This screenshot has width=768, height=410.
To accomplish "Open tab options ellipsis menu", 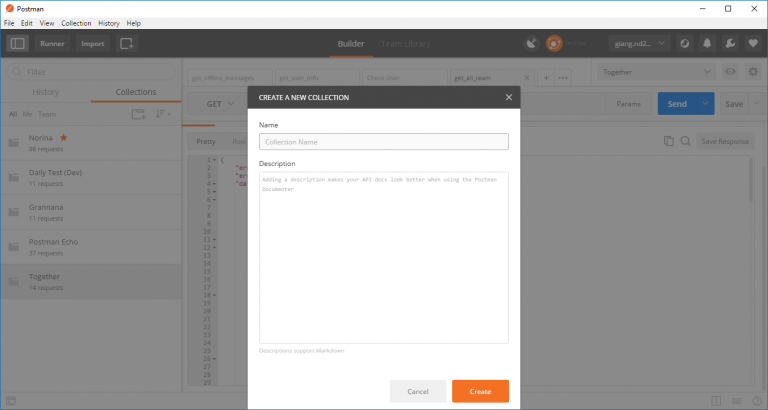I will [x=563, y=78].
